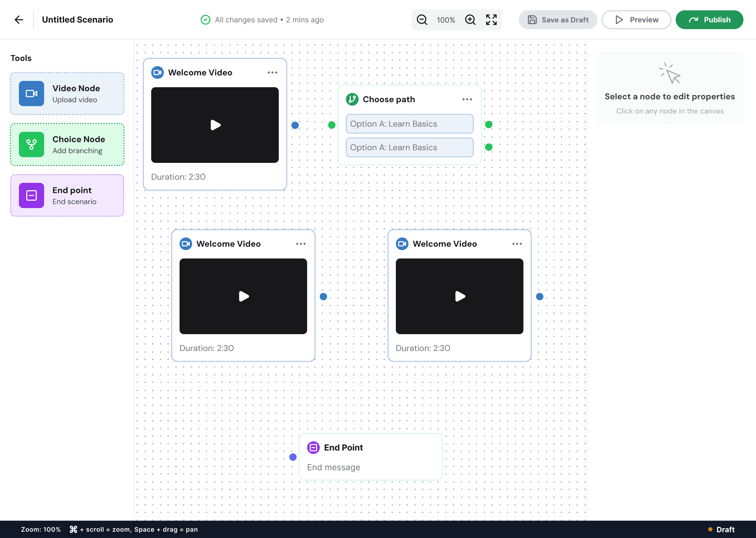Screen dimensions: 756x538
Task: Publish the scenario
Action: 709,20
